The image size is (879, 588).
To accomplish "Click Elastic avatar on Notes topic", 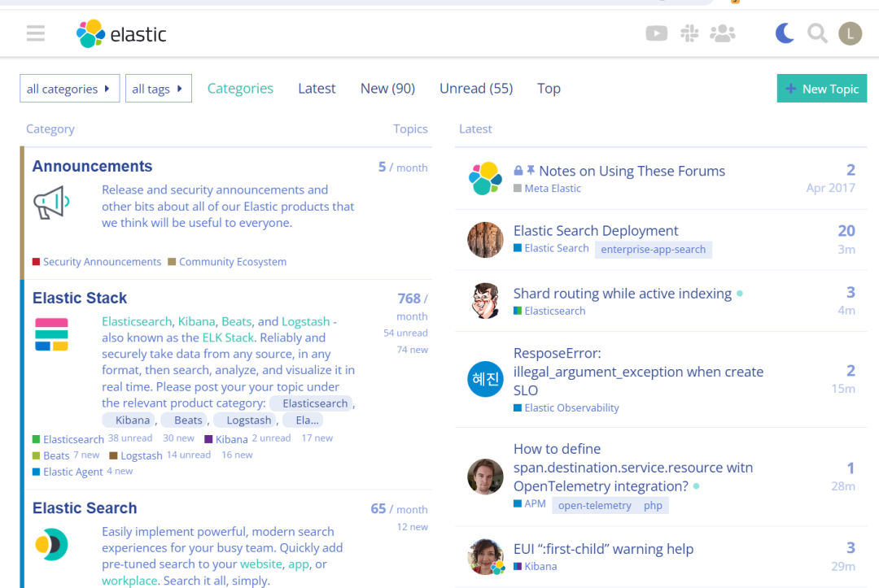I will (x=485, y=179).
